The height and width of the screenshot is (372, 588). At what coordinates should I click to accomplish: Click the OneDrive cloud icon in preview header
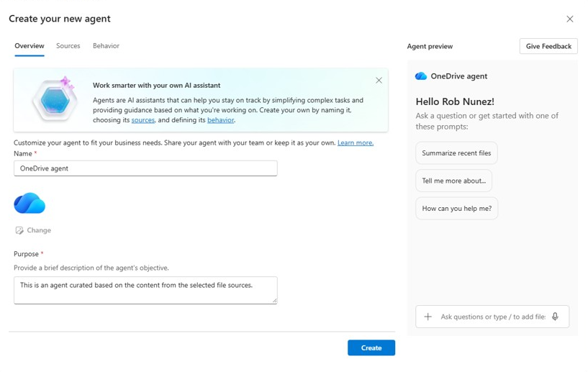[x=421, y=76]
